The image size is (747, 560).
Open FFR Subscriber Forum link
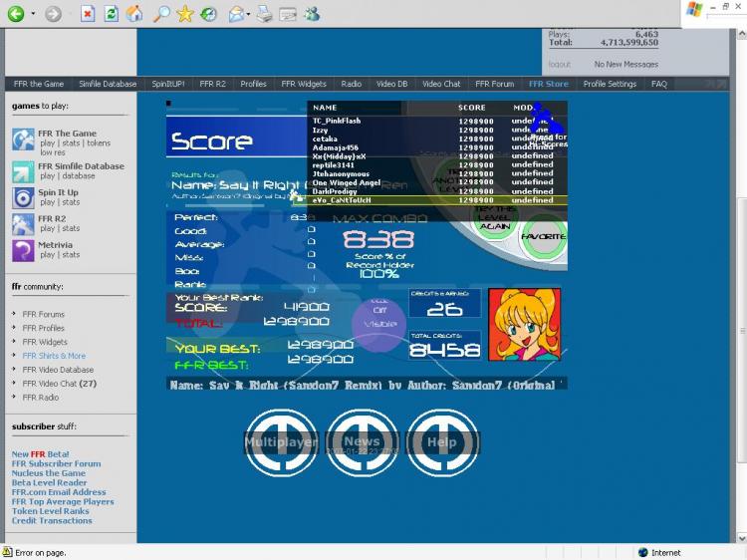(x=56, y=463)
